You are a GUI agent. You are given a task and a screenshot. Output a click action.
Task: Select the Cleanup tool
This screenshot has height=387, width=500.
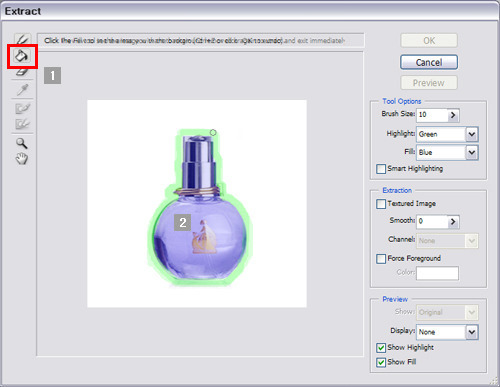(22, 108)
